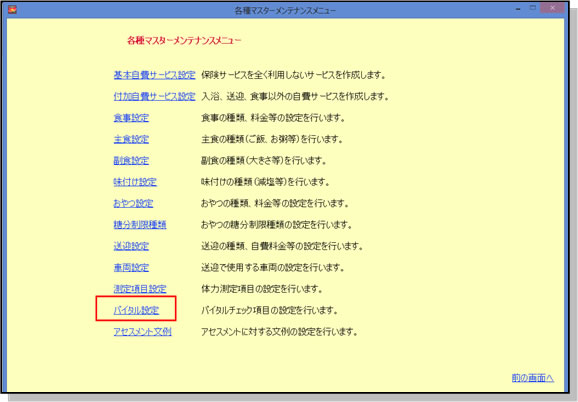Click the red 各種マスターメンテナンスメニュー heading

(x=184, y=41)
